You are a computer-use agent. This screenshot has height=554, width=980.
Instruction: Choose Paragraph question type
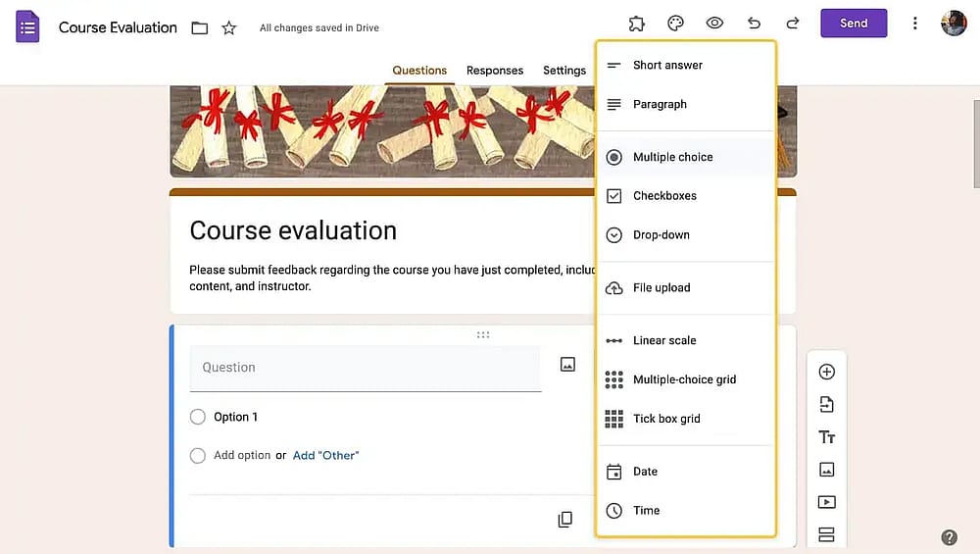[686, 104]
